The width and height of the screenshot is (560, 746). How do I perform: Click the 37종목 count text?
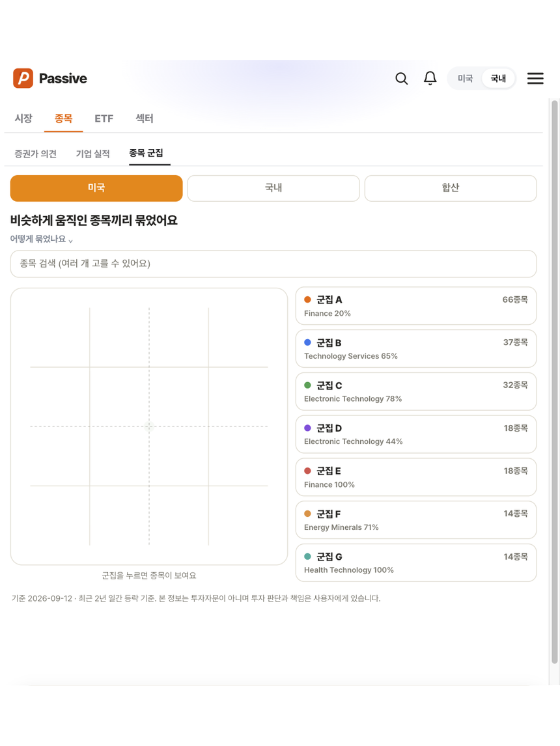pos(515,342)
